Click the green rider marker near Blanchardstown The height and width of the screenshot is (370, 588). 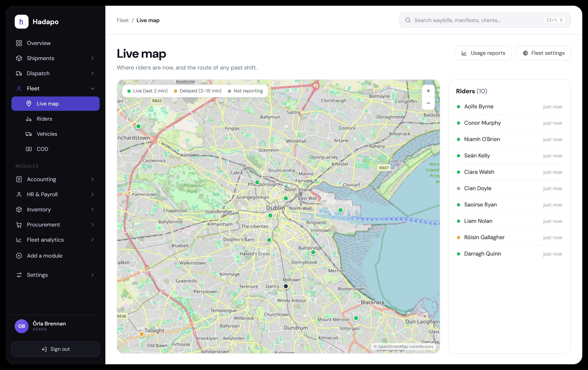click(x=138, y=126)
